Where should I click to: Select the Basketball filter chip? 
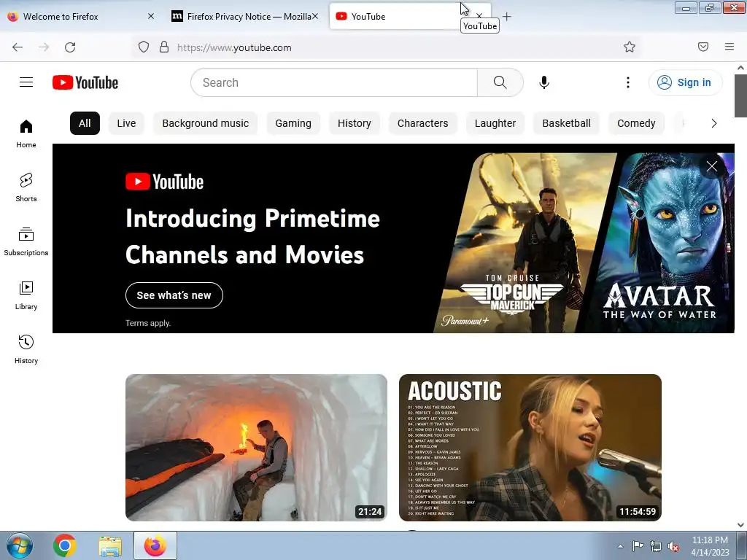(566, 123)
